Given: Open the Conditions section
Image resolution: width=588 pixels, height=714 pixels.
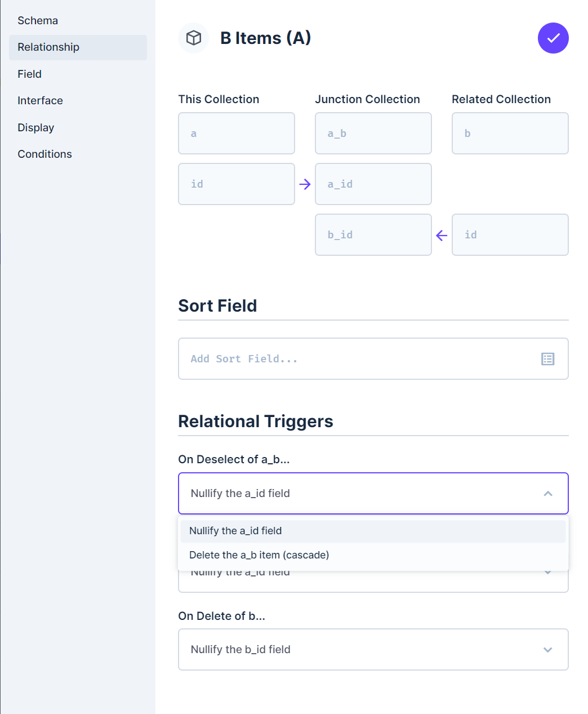Looking at the screenshot, I should [x=78, y=154].
